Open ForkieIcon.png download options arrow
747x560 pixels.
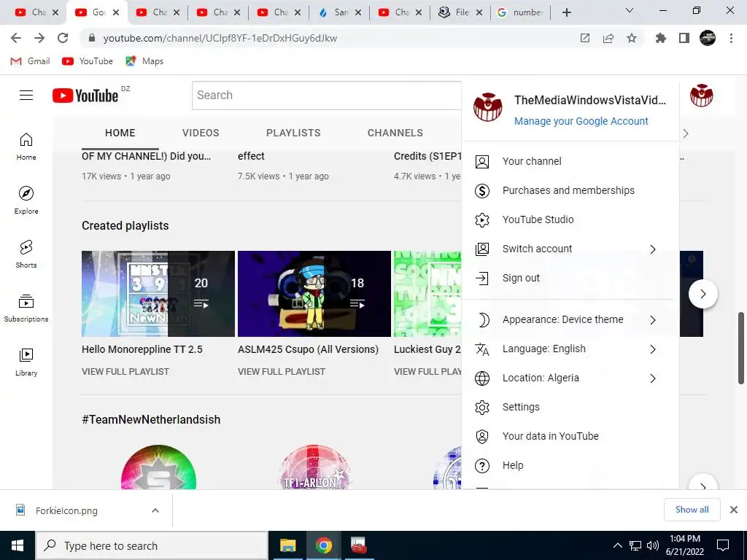[155, 510]
